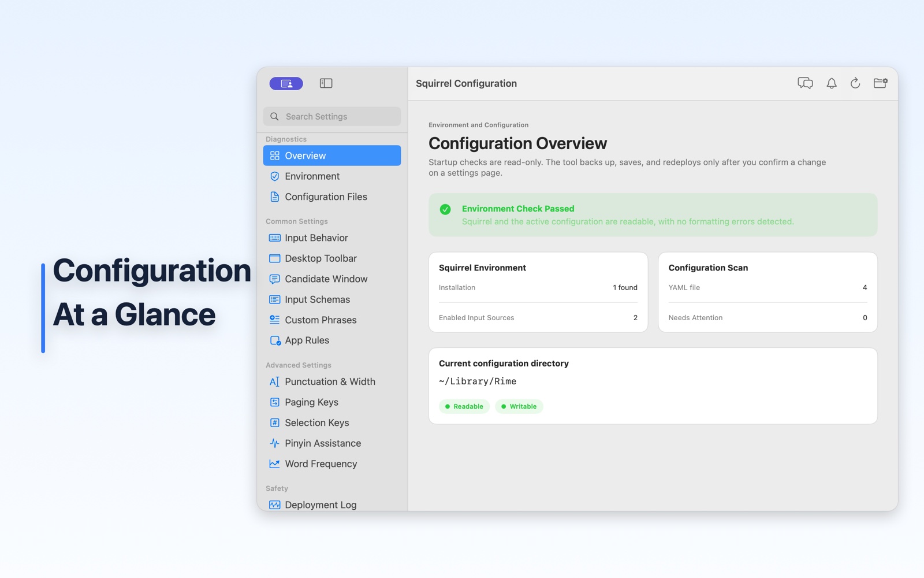Click the Word Frequency chart icon
This screenshot has height=578, width=924.
[x=275, y=464]
